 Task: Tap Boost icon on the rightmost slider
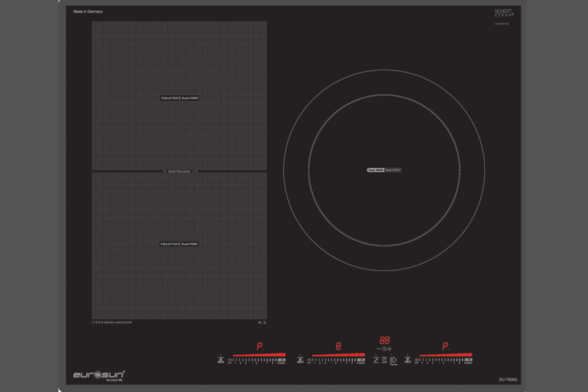coord(468,360)
